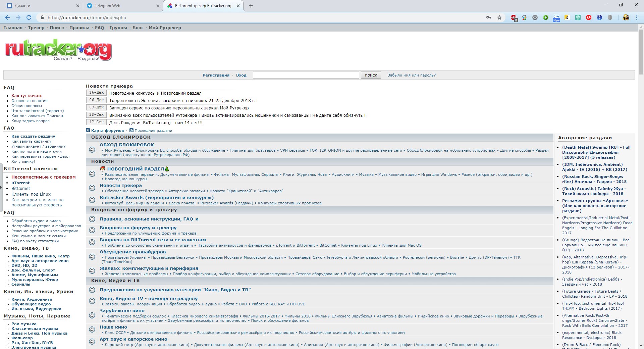Open Рок музыка sidebar link
Screen dimensions: 644x349
coord(24,324)
